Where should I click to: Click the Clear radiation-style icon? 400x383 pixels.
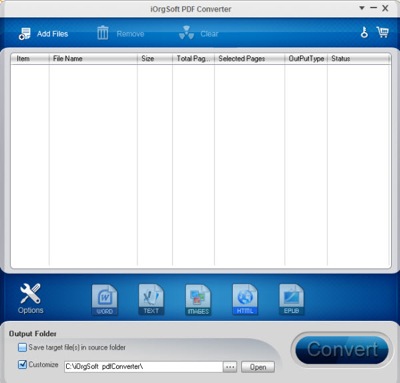(x=186, y=33)
